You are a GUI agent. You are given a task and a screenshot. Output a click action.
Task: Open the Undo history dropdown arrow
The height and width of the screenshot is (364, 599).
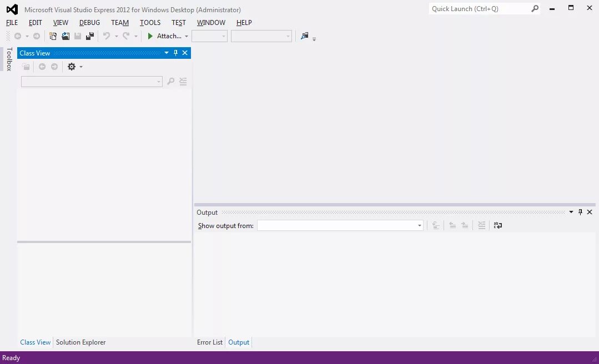[117, 36]
